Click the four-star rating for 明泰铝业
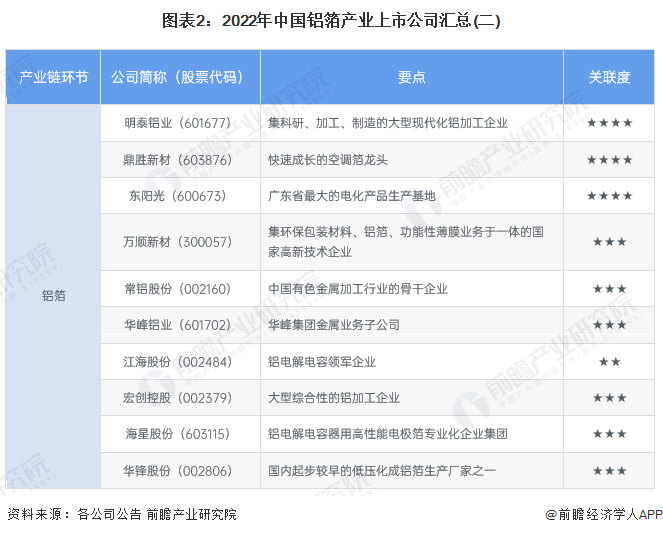Image resolution: width=663 pixels, height=535 pixels. coord(609,123)
